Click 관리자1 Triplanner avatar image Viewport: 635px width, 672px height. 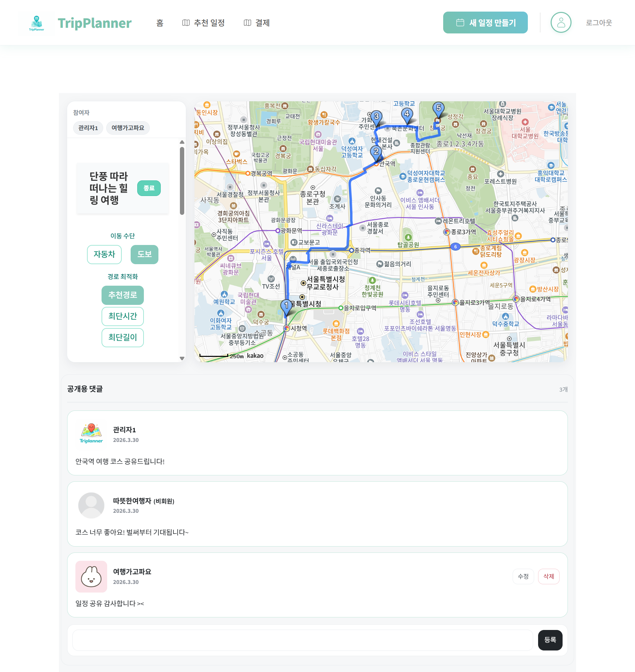[x=91, y=434]
